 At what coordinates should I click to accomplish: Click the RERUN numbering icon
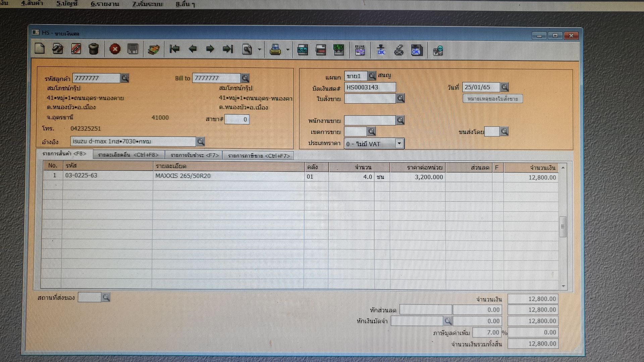(x=360, y=50)
